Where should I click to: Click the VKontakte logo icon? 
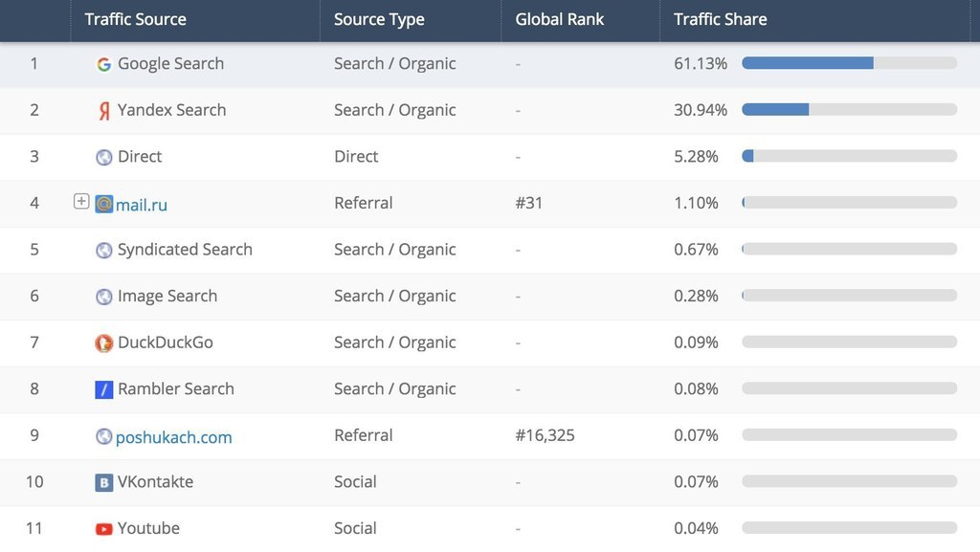pyautogui.click(x=103, y=483)
